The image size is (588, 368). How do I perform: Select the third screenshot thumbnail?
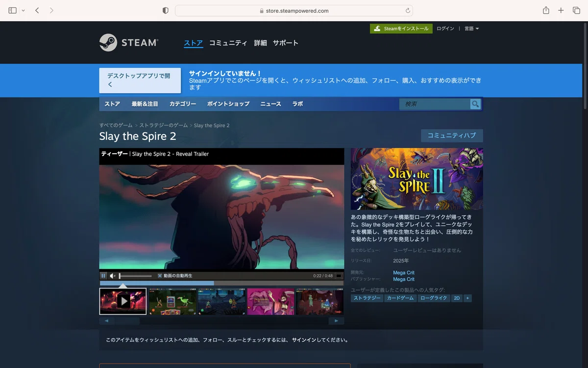point(221,301)
